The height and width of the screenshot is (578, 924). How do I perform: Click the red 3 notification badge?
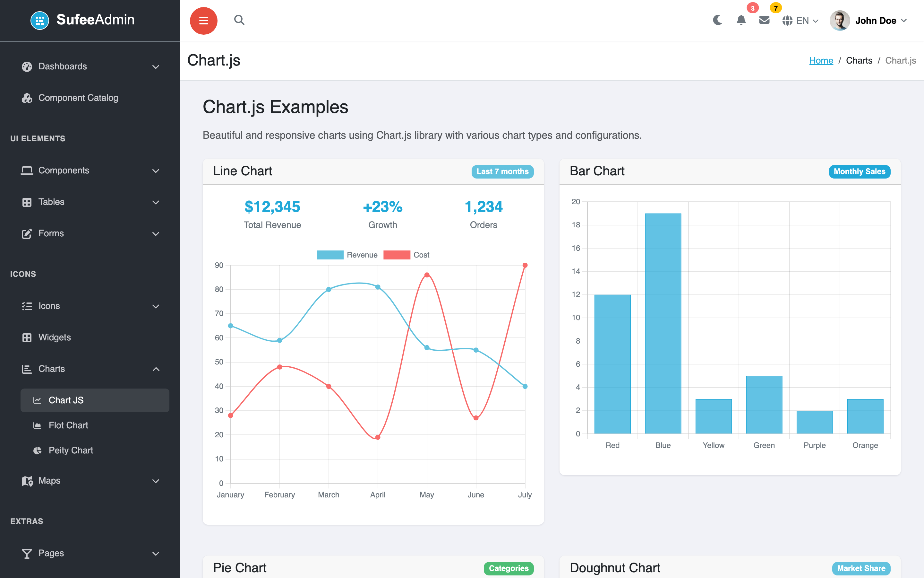click(753, 8)
